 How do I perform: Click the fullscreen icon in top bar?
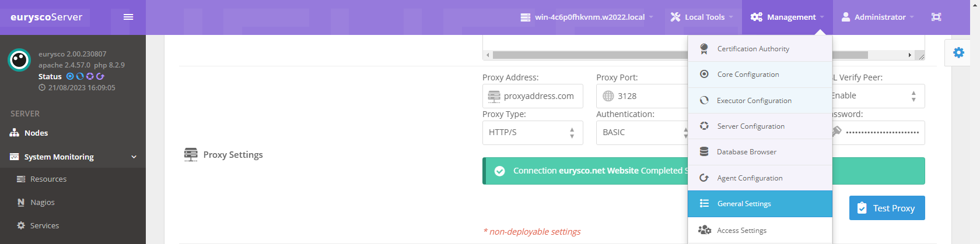(936, 17)
